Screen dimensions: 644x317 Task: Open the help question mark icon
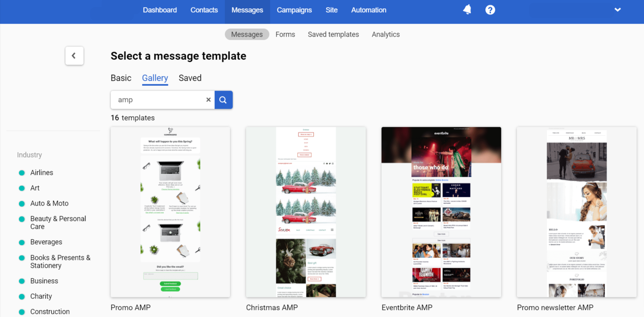tap(490, 10)
